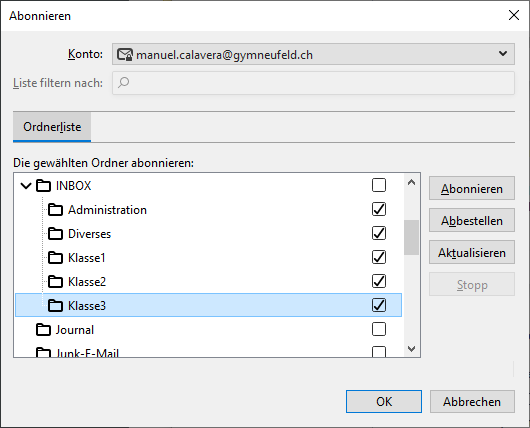Focus the Liste filtern nach input field
530x428 pixels.
(x=313, y=83)
